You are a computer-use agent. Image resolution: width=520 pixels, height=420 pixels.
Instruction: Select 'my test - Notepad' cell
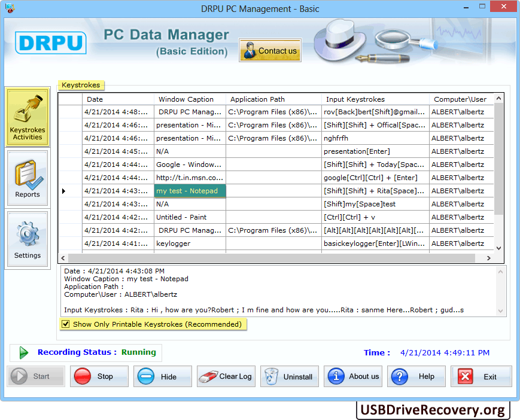tap(190, 191)
